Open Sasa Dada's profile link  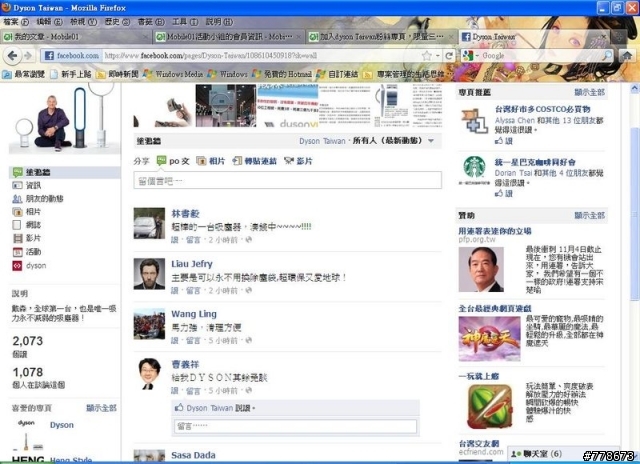(x=193, y=455)
